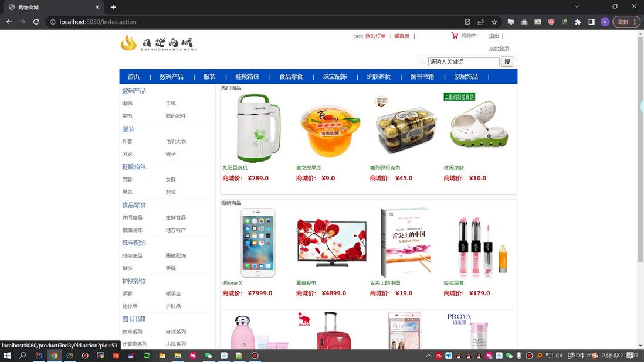The height and width of the screenshot is (362, 644).
Task: Click the 九阳豆浆机 product image
Action: coord(258,128)
